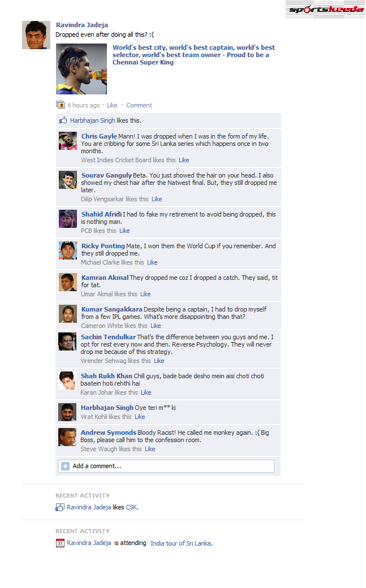Click the plus icon in Add a comment box

point(65,466)
